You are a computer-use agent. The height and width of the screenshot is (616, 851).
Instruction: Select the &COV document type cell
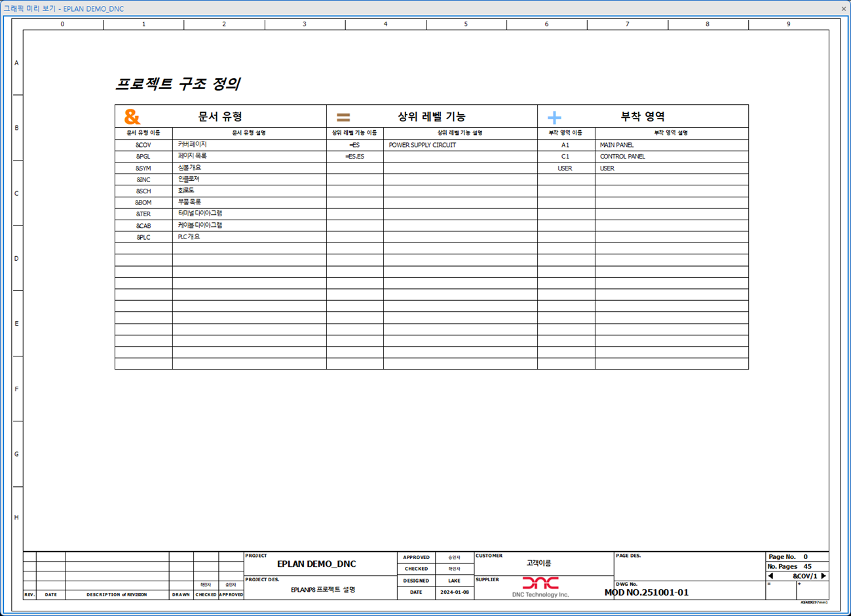(x=143, y=145)
